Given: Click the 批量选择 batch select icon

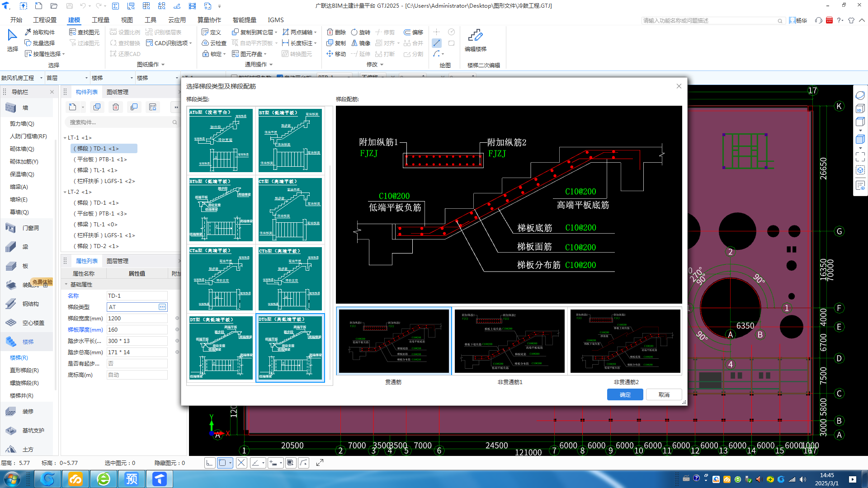Looking at the screenshot, I should click(x=28, y=43).
